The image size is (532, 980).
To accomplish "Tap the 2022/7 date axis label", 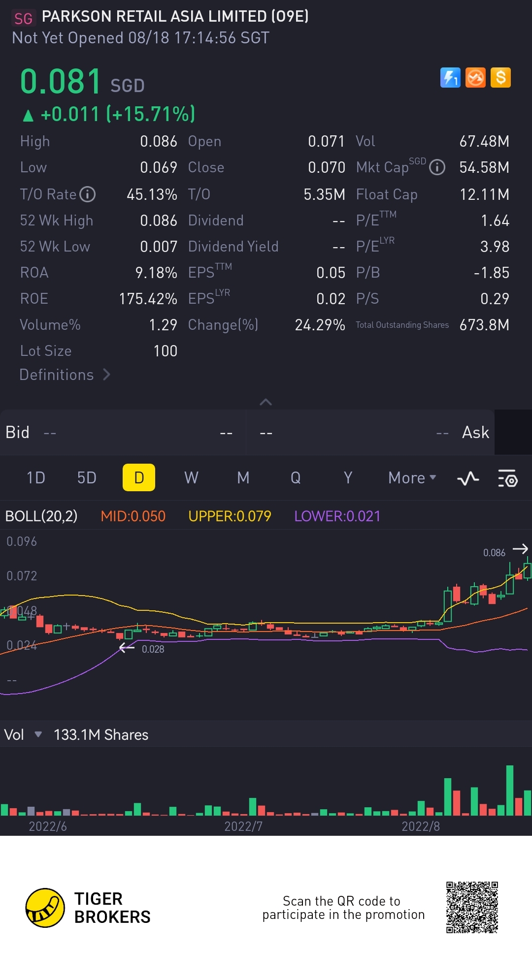I will click(x=243, y=826).
